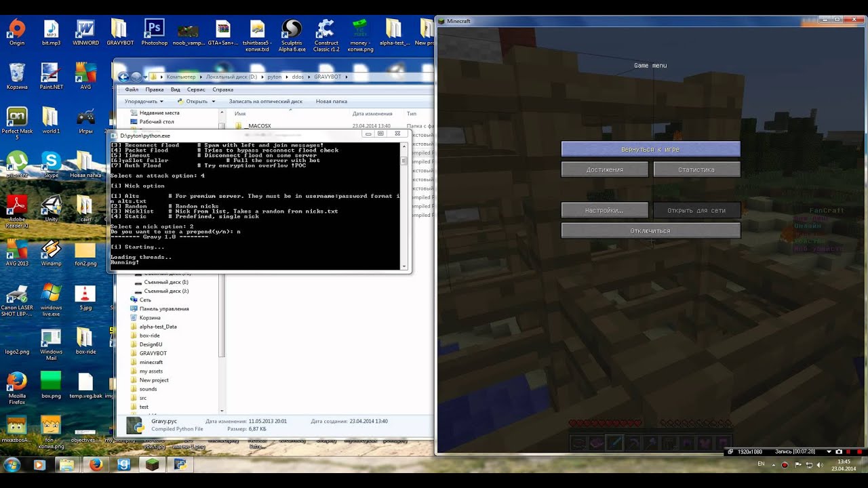The height and width of the screenshot is (488, 868).
Task: Launch the WINWORD desktop shortcut
Action: (x=85, y=33)
